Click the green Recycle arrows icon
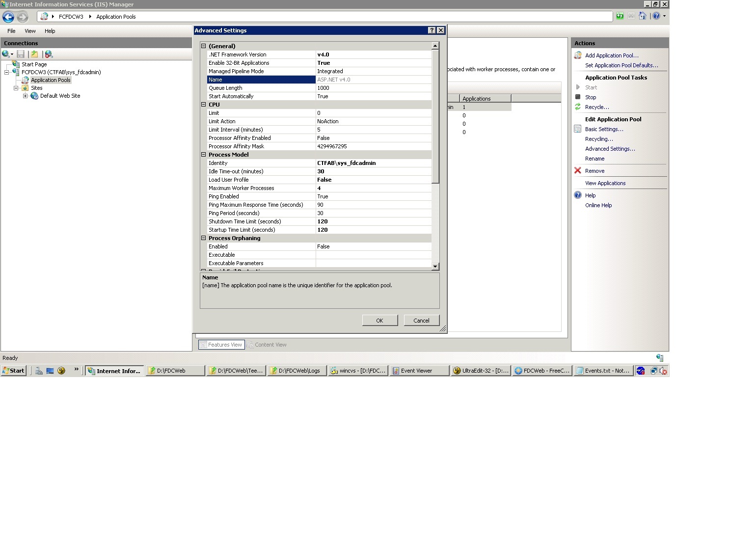The height and width of the screenshot is (542, 756). [x=578, y=107]
